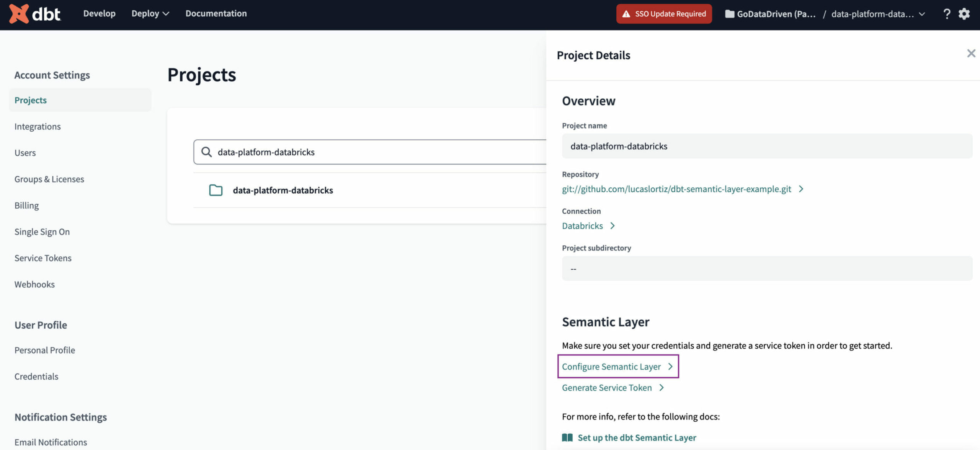
Task: Click the Projects page title
Action: pos(201,75)
